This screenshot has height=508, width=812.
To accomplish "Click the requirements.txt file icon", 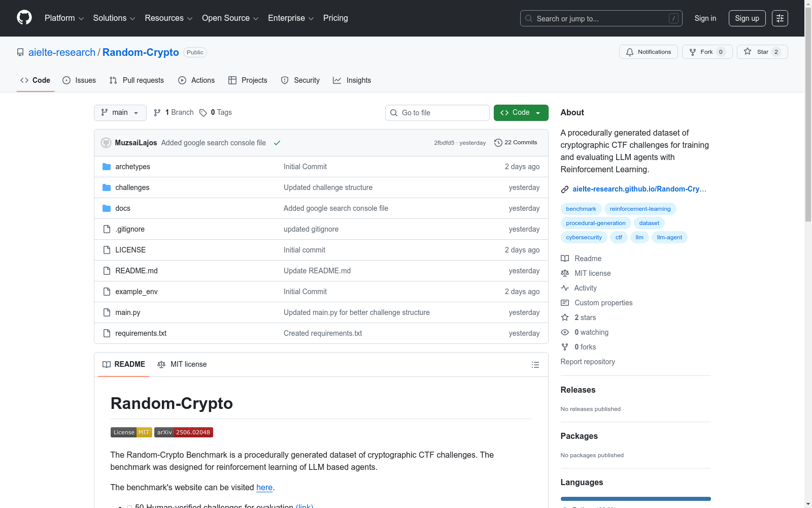I will (x=107, y=333).
